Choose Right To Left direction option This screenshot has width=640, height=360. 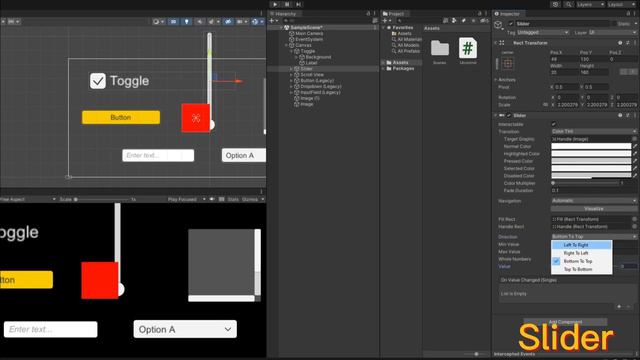tap(582, 253)
